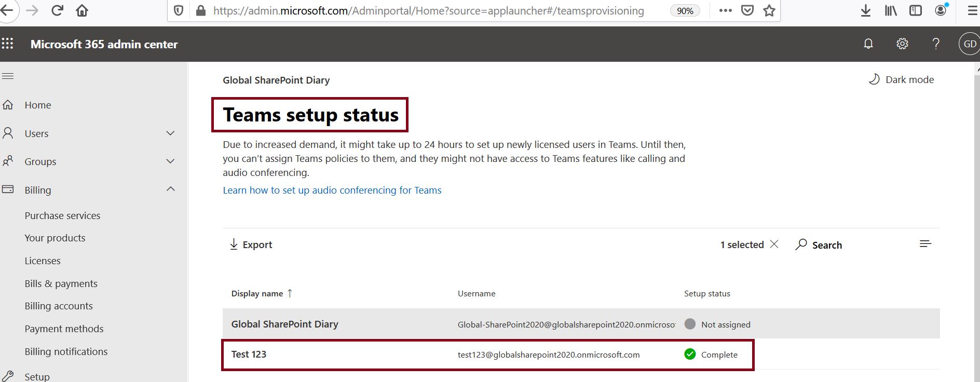The width and height of the screenshot is (980, 382).
Task: Open the GD account avatar
Action: [969, 44]
